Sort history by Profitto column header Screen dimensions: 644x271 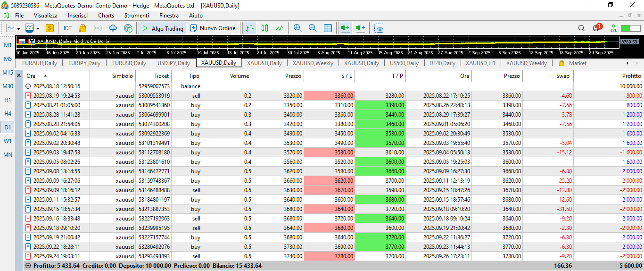[631, 76]
